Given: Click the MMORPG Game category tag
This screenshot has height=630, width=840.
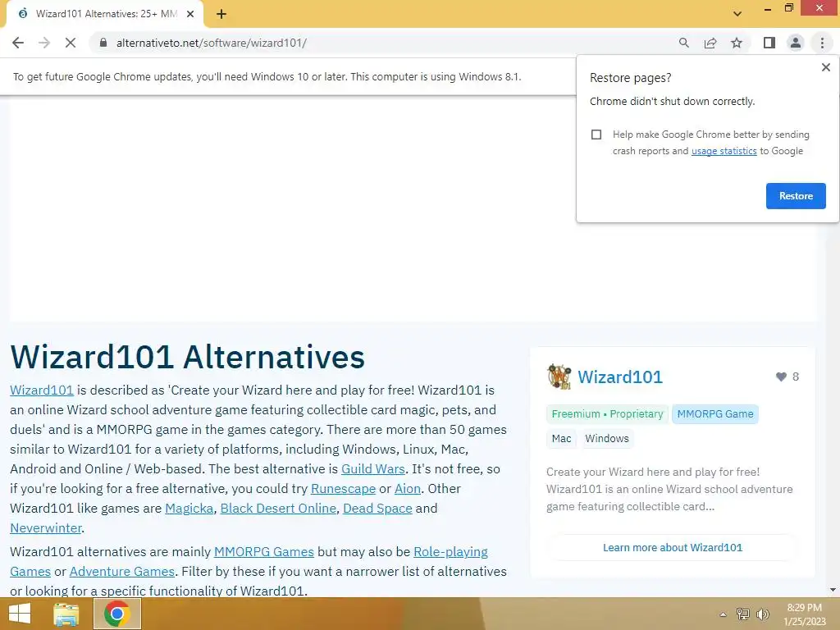Looking at the screenshot, I should [714, 414].
